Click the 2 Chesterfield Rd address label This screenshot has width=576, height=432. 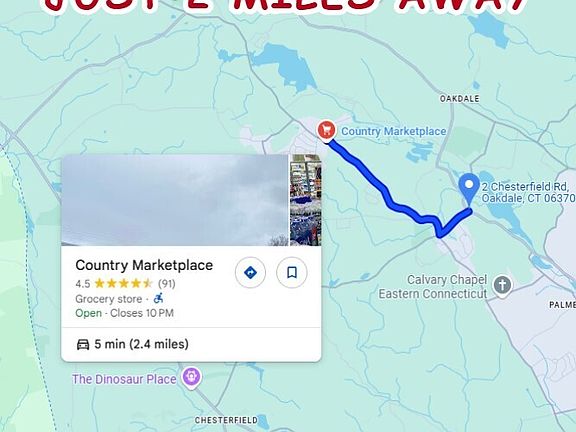point(528,192)
